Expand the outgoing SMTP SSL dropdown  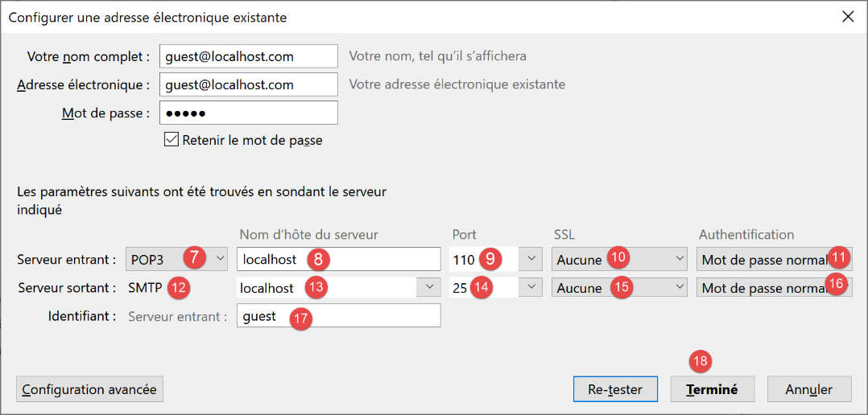[x=618, y=288]
